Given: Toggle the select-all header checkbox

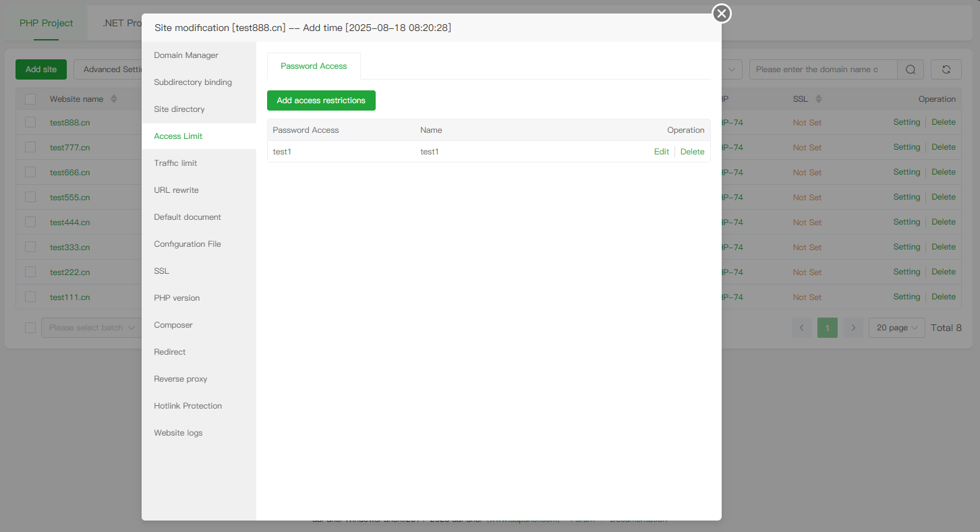Looking at the screenshot, I should (x=30, y=99).
